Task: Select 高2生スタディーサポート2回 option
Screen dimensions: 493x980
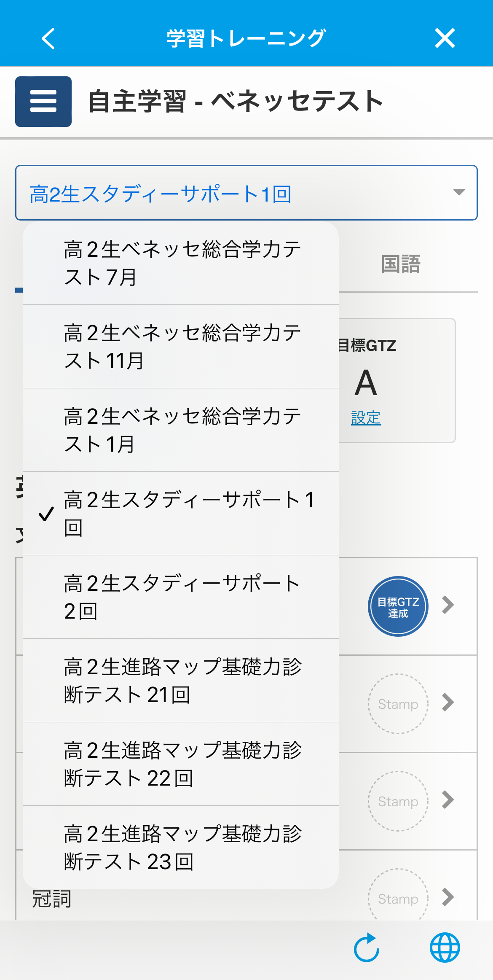Action: point(181,597)
